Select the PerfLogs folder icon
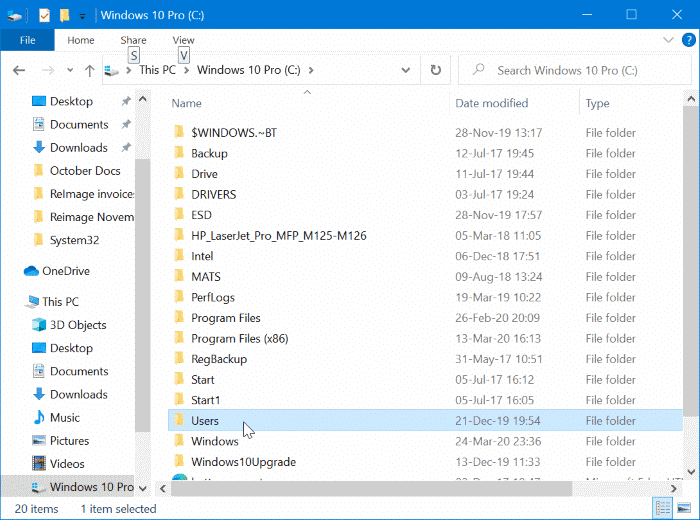Screen dimensions: 700x520 tap(179, 296)
